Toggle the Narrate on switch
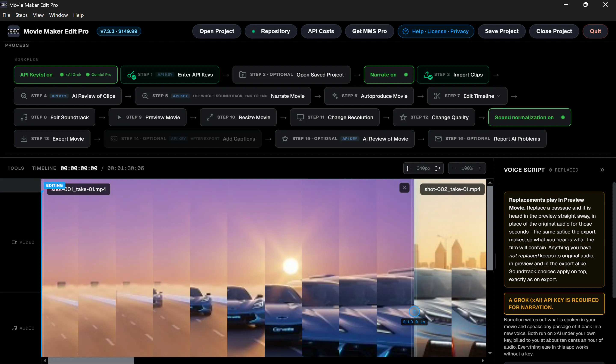 click(389, 75)
